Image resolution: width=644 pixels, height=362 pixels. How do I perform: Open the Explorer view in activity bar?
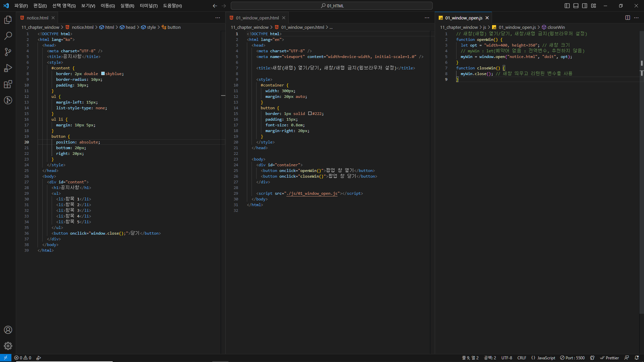pyautogui.click(x=8, y=20)
